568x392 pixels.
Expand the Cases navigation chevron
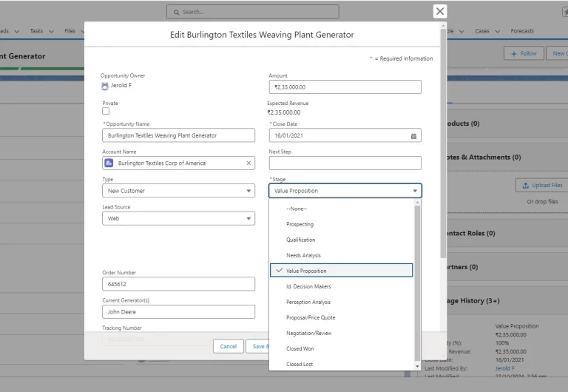497,31
